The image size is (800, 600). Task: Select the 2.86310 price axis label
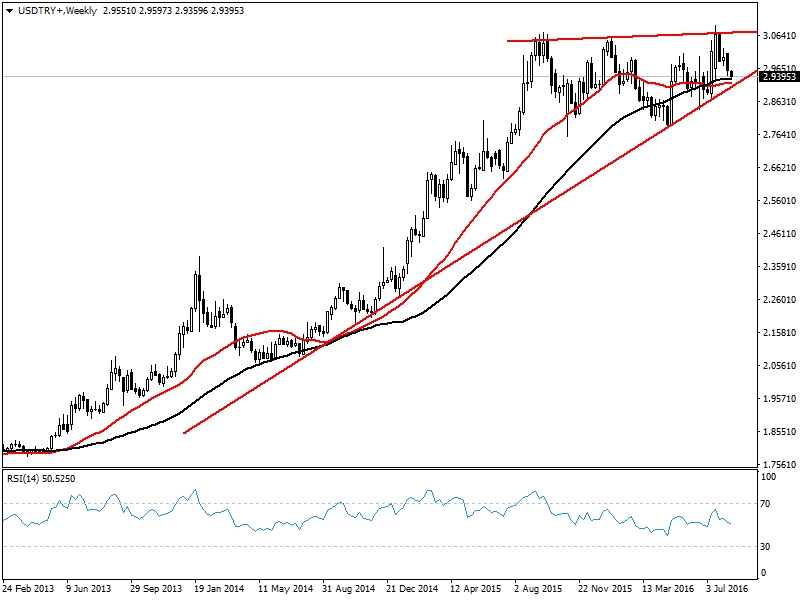780,102
